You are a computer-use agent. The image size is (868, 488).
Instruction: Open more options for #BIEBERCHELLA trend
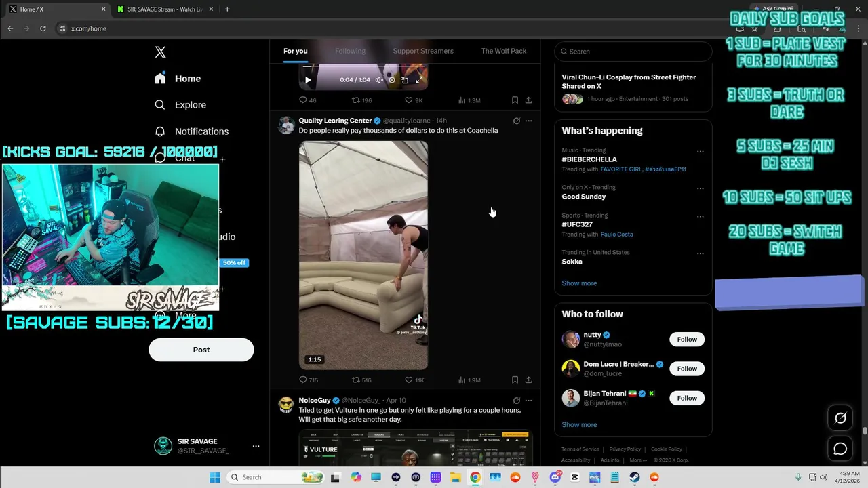click(701, 152)
